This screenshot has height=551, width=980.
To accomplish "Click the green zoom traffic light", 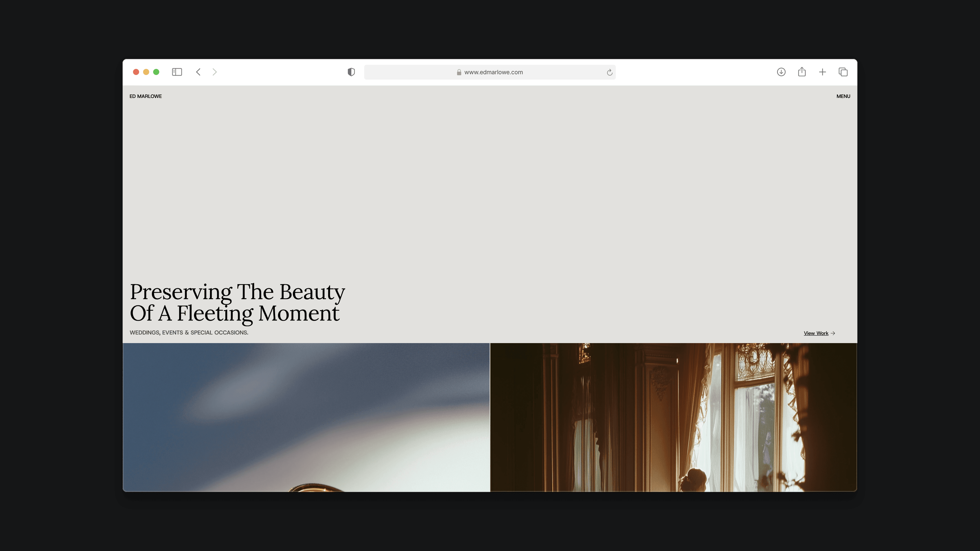I will pyautogui.click(x=156, y=72).
